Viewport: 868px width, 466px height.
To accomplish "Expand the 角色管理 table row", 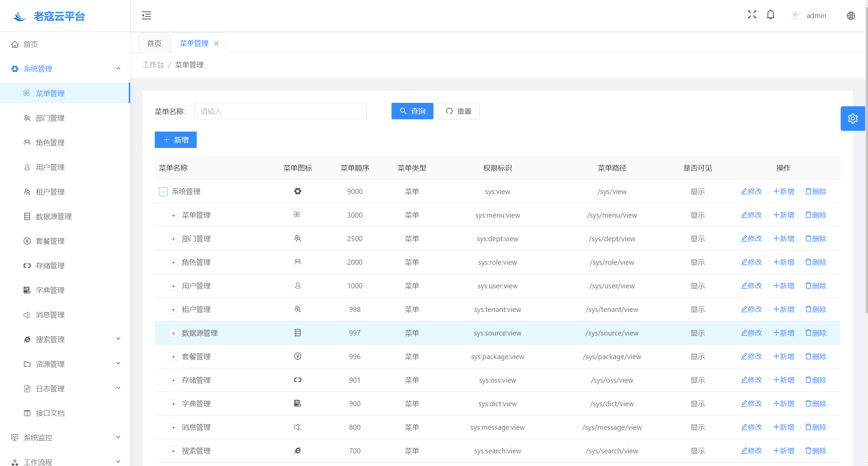I will coord(173,262).
